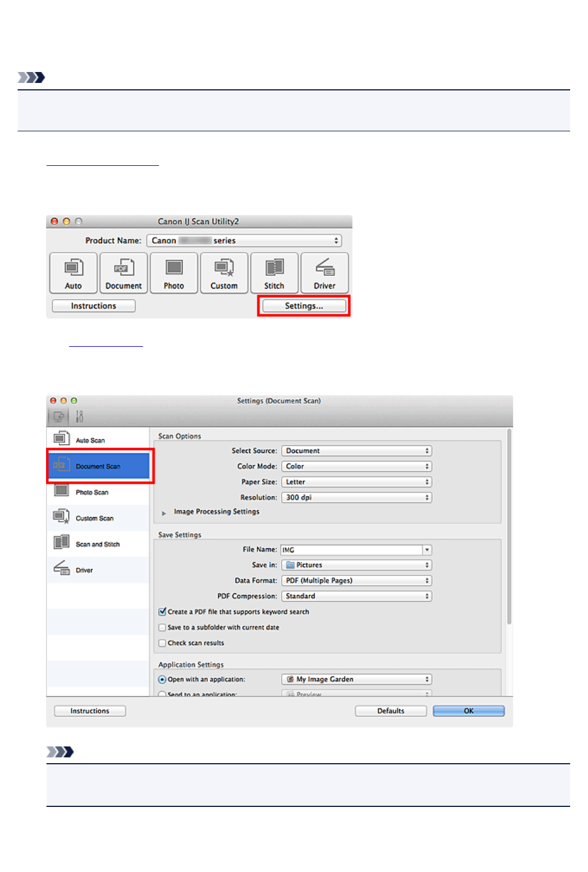Click the Custom Scan sidebar icon

point(62,516)
